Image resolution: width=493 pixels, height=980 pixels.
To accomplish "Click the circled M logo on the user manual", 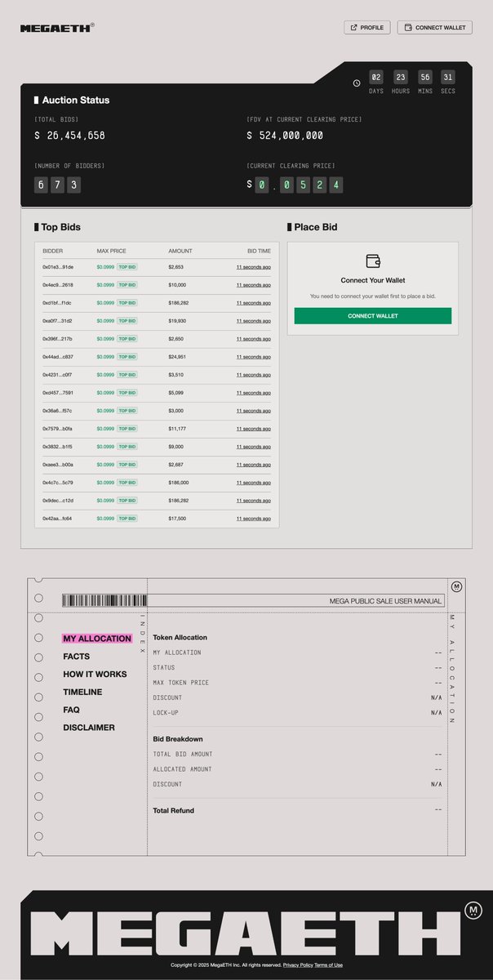I will tap(456, 586).
